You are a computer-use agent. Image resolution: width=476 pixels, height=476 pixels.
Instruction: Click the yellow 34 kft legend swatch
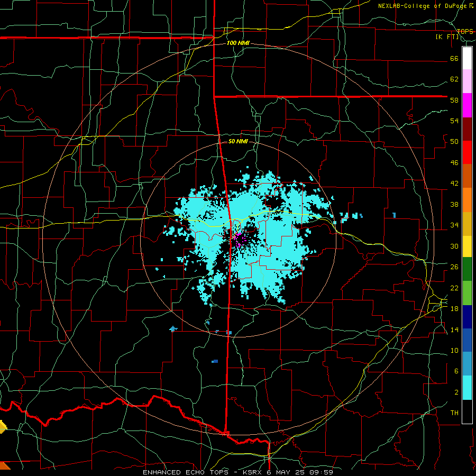pos(467,246)
